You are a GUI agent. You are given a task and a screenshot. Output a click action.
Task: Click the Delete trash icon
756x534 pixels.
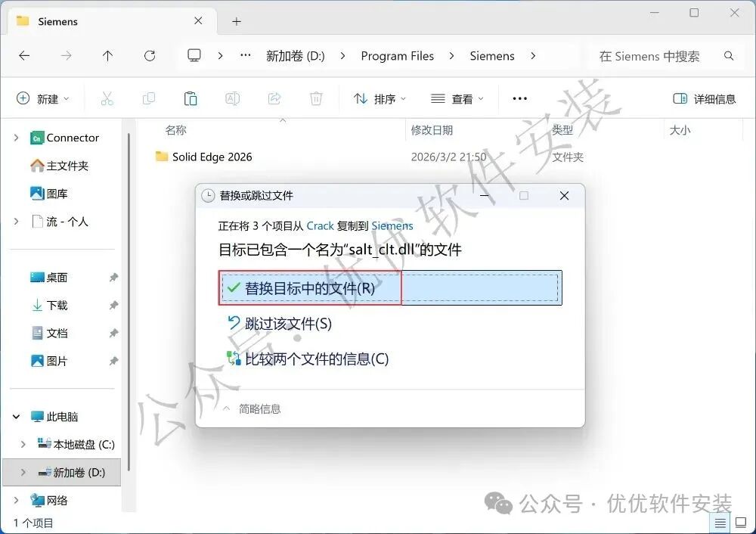pyautogui.click(x=316, y=99)
